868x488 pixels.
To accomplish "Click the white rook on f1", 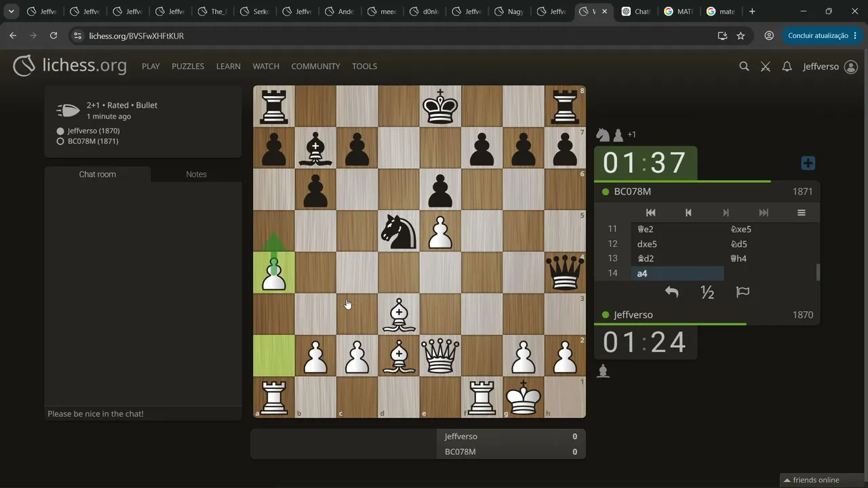I will 482,397.
